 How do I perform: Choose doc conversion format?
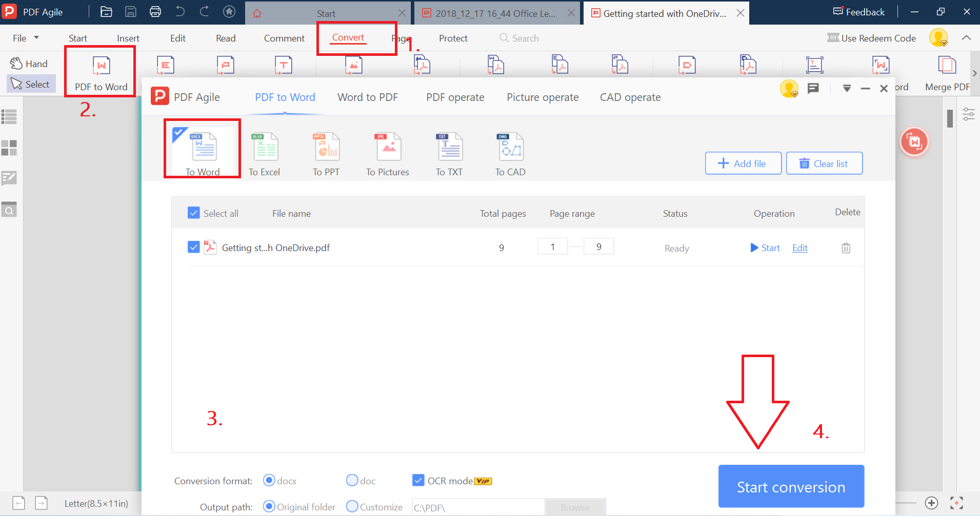click(x=352, y=480)
